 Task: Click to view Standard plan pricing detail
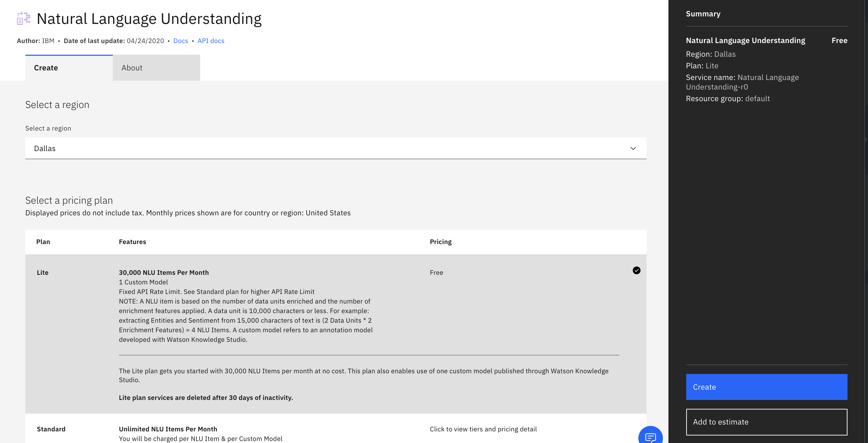484,429
